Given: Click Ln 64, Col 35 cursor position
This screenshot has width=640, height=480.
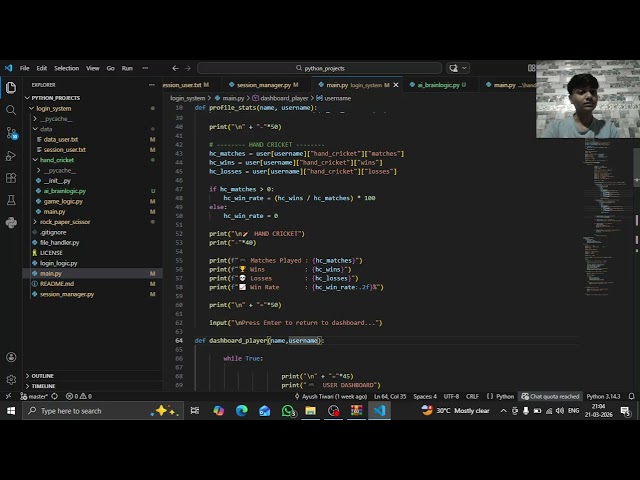Looking at the screenshot, I should pyautogui.click(x=390, y=396).
